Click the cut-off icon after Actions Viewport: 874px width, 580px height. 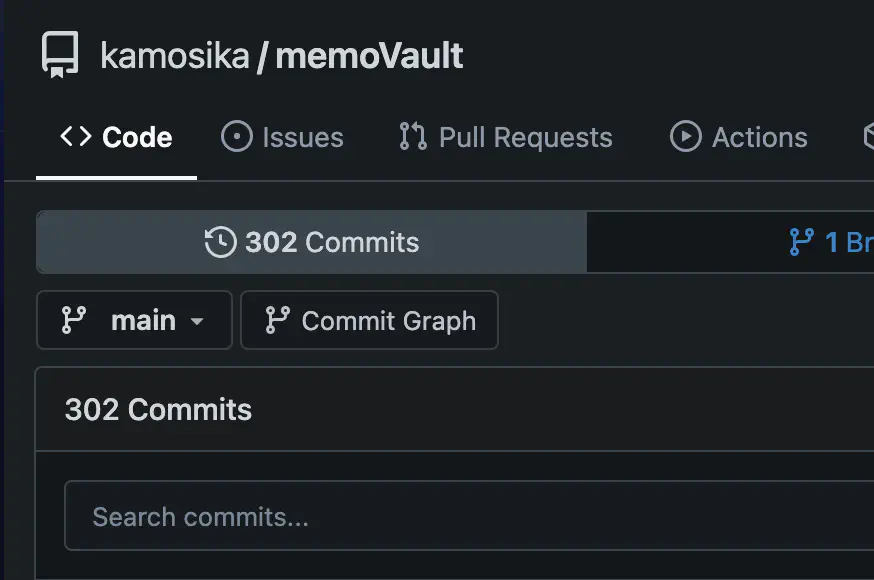pyautogui.click(x=868, y=137)
